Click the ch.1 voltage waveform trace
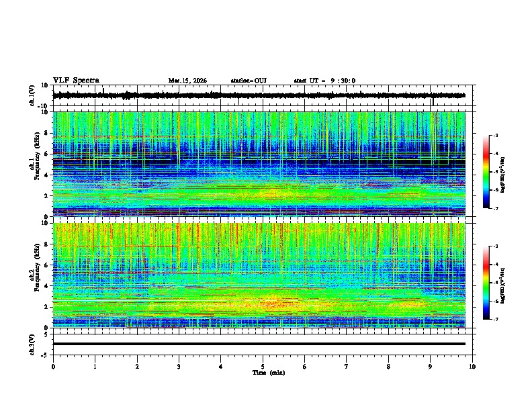This screenshot has width=532, height=411. point(259,95)
